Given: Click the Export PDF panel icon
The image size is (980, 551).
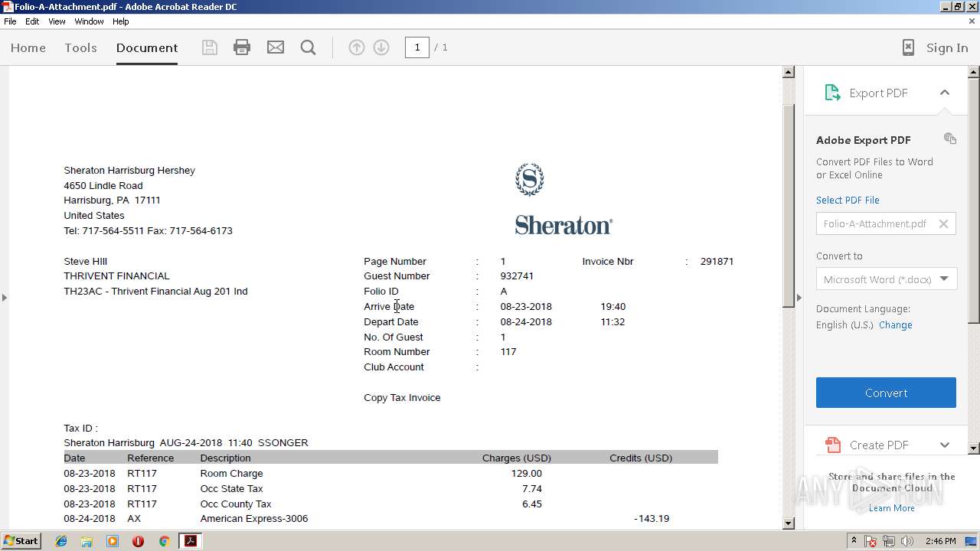Looking at the screenshot, I should coord(832,93).
